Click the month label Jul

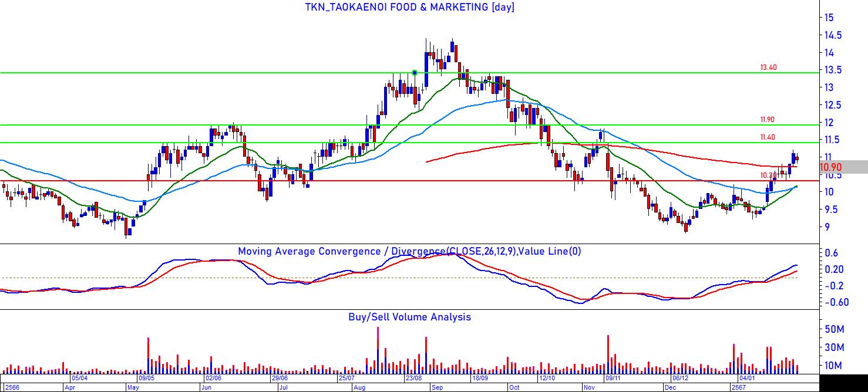tap(283, 387)
